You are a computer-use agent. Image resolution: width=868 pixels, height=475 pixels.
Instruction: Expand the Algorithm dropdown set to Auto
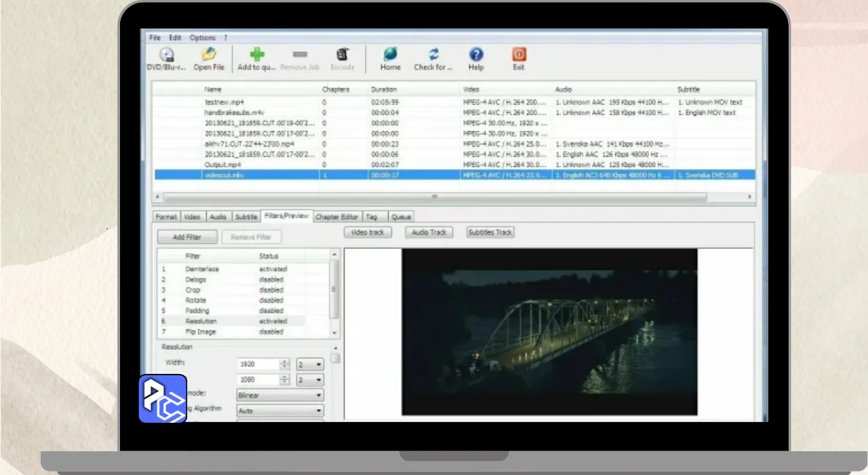279,411
